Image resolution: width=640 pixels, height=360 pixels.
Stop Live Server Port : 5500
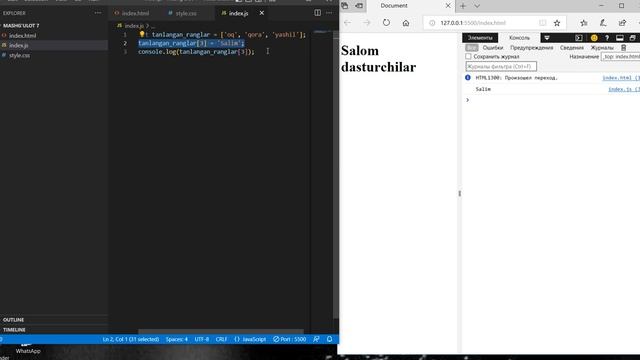pos(289,339)
